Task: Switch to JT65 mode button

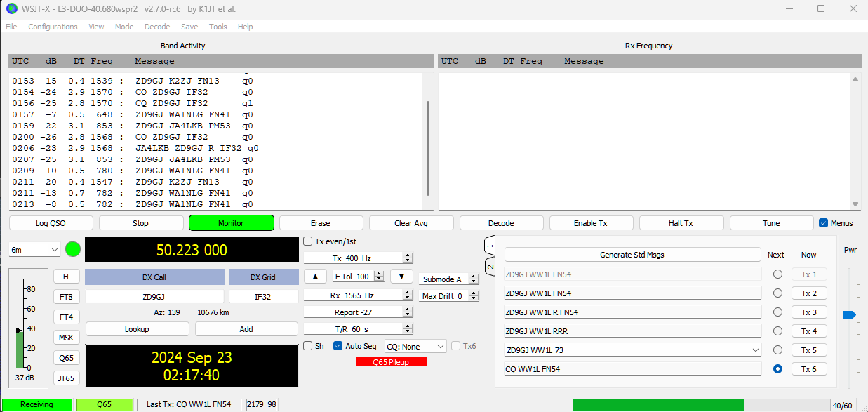Action: [x=66, y=378]
